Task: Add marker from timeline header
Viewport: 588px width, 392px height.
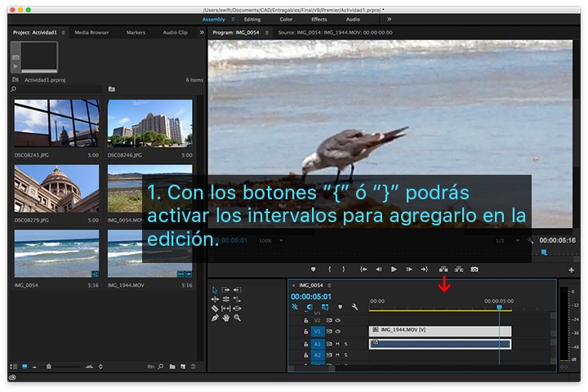Action: (340, 307)
